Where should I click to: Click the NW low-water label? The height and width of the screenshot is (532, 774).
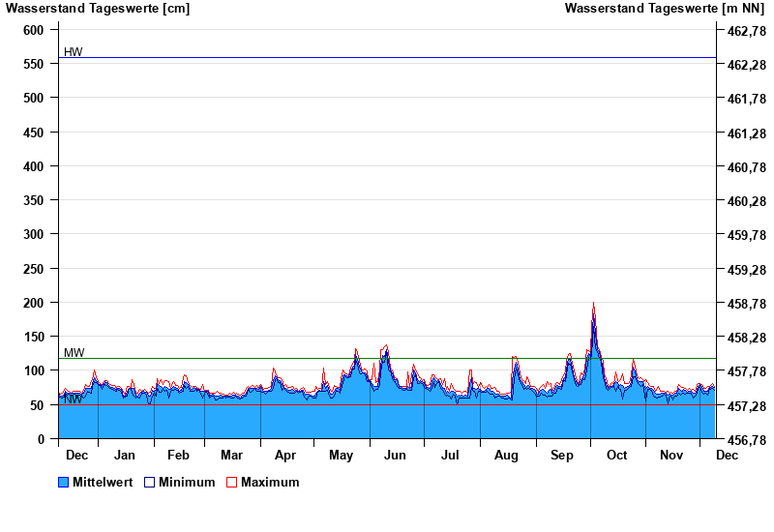pyautogui.click(x=73, y=399)
